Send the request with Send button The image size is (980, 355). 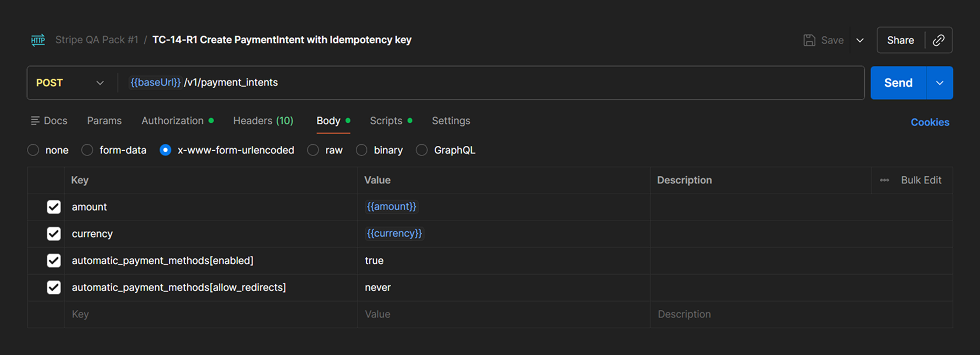(898, 83)
